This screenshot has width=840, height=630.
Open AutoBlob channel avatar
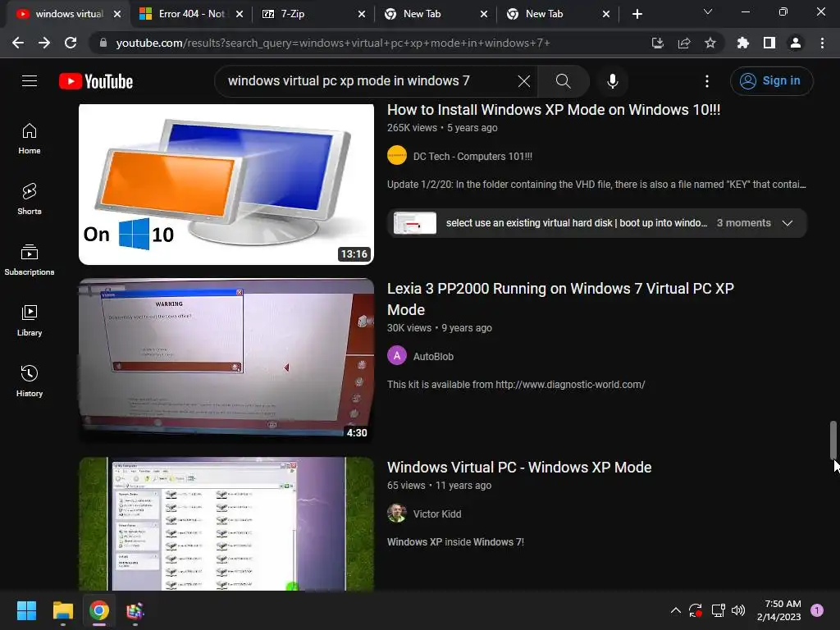[397, 356]
